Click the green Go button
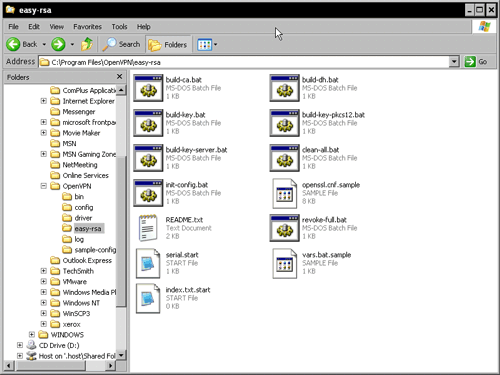 (x=476, y=62)
